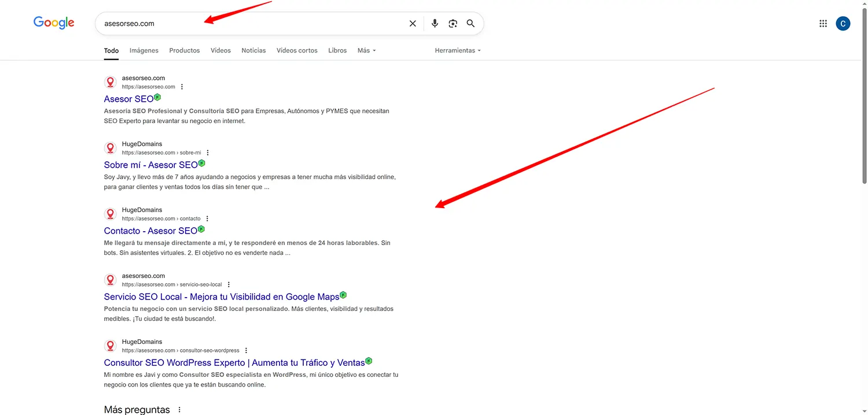Open the Asesor SEO result link
The height and width of the screenshot is (415, 868).
(x=128, y=98)
